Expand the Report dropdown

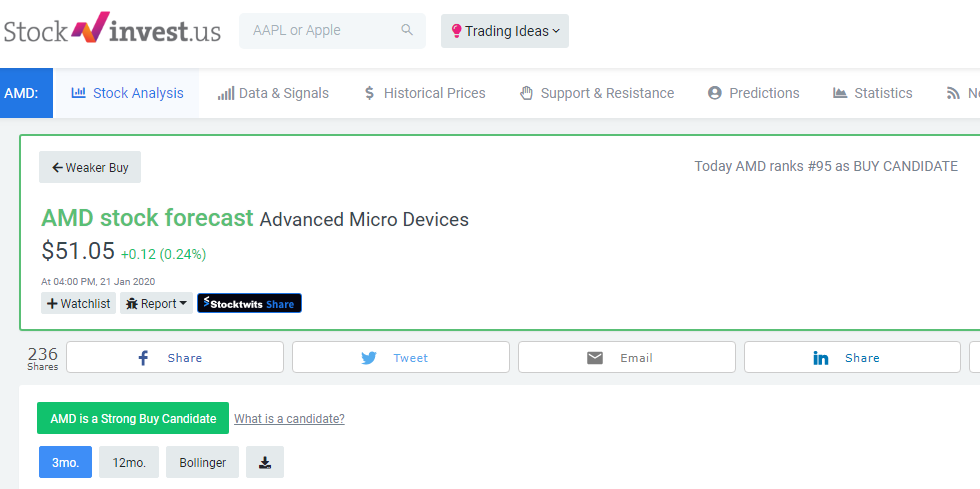click(x=156, y=303)
